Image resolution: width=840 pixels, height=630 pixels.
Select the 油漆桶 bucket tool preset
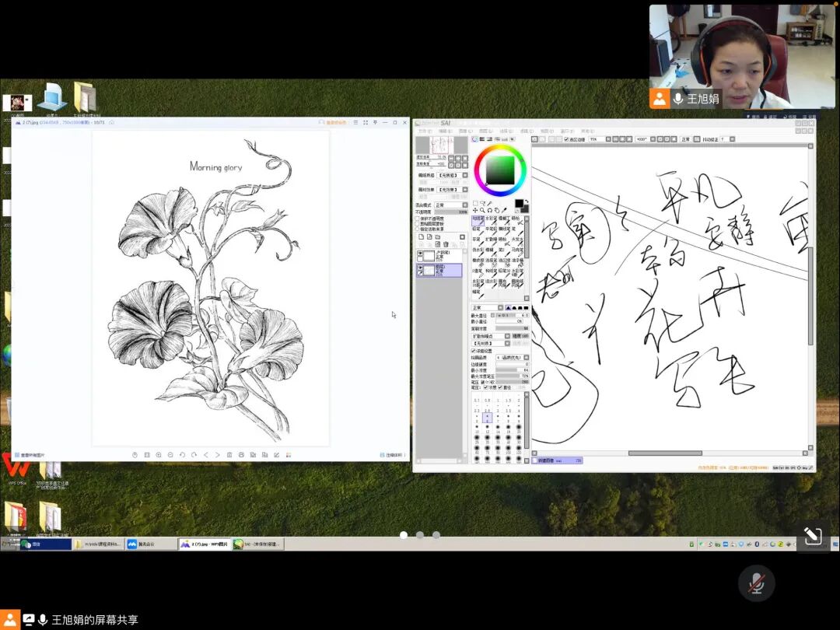(518, 262)
